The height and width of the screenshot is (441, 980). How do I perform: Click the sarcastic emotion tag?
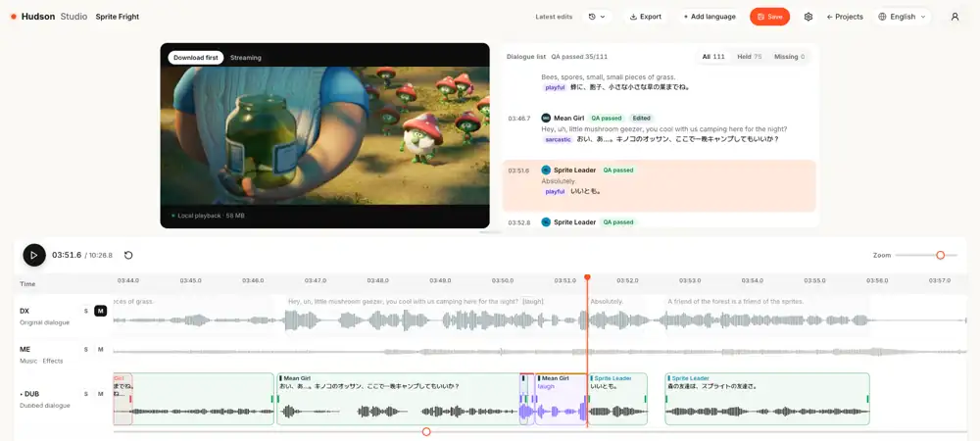click(558, 139)
